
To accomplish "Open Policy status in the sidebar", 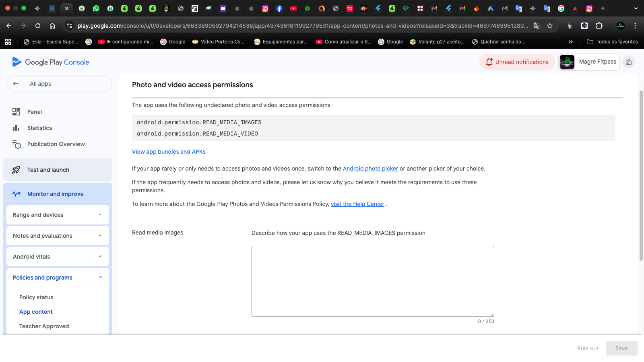I will [x=36, y=297].
